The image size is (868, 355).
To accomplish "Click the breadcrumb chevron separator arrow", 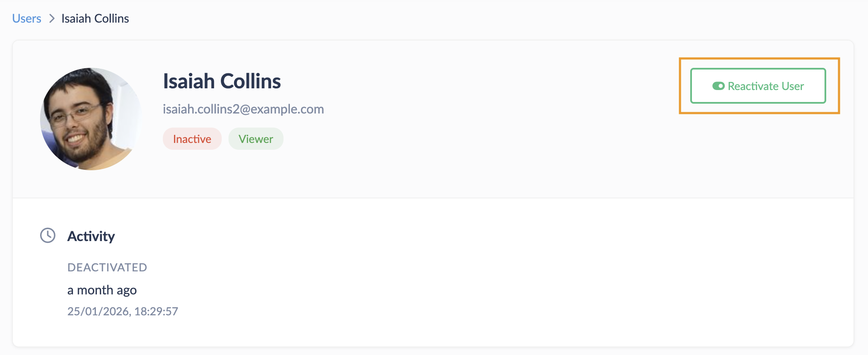I will 52,19.
